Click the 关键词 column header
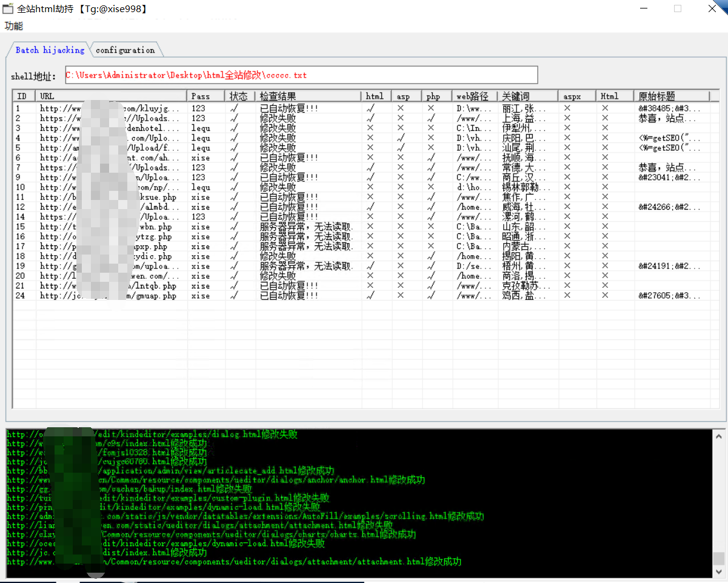The height and width of the screenshot is (583, 728). [x=527, y=96]
